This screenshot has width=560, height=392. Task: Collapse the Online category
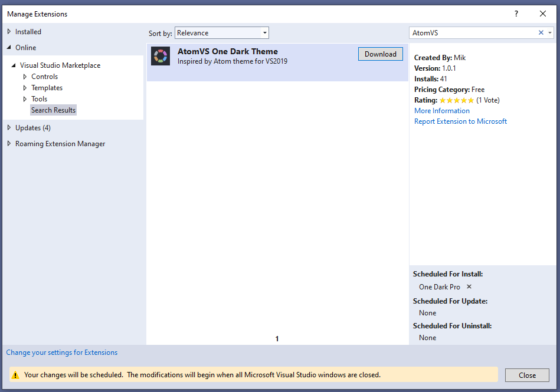coord(9,48)
